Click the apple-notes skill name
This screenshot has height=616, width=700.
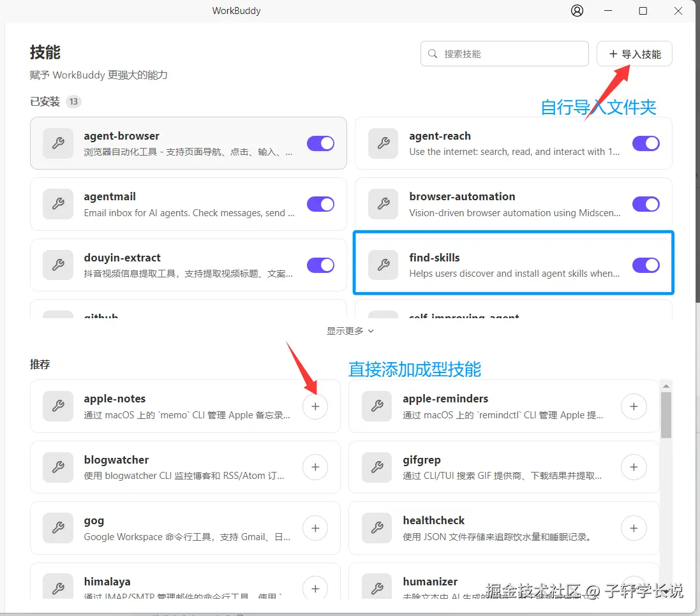[x=115, y=399]
